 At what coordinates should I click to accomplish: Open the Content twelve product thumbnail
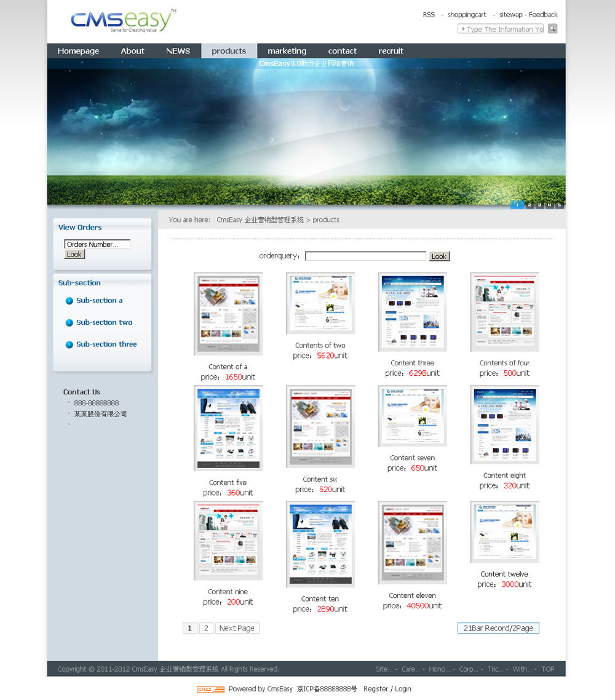[504, 531]
